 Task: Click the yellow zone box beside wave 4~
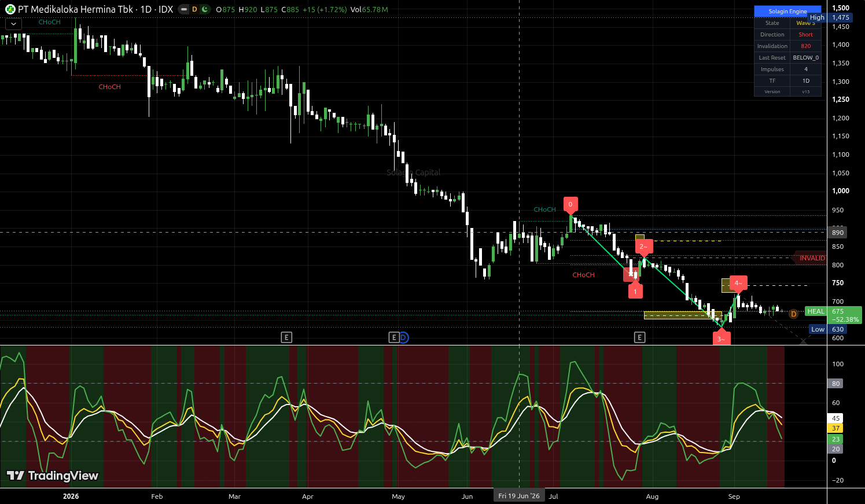pyautogui.click(x=726, y=285)
